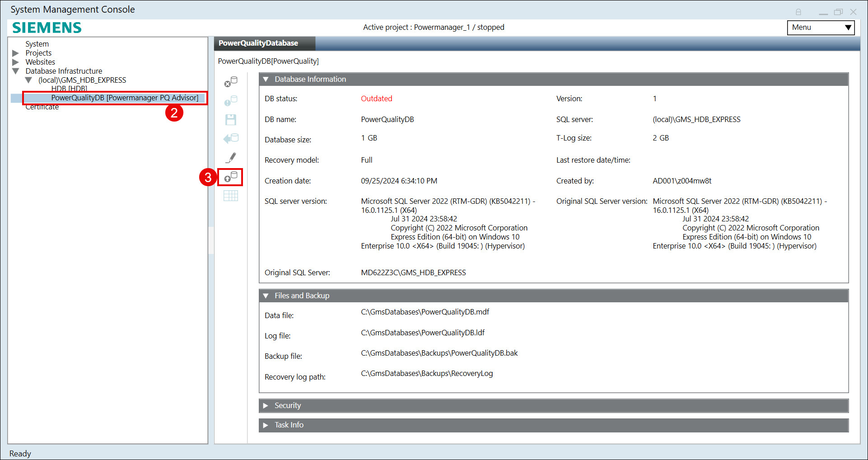Open the Menu dropdown

[x=821, y=28]
